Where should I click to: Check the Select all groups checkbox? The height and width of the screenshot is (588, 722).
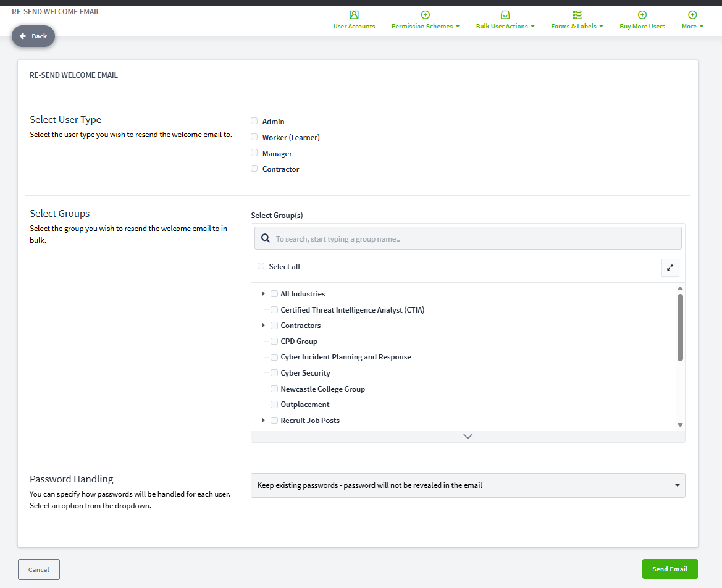click(261, 266)
